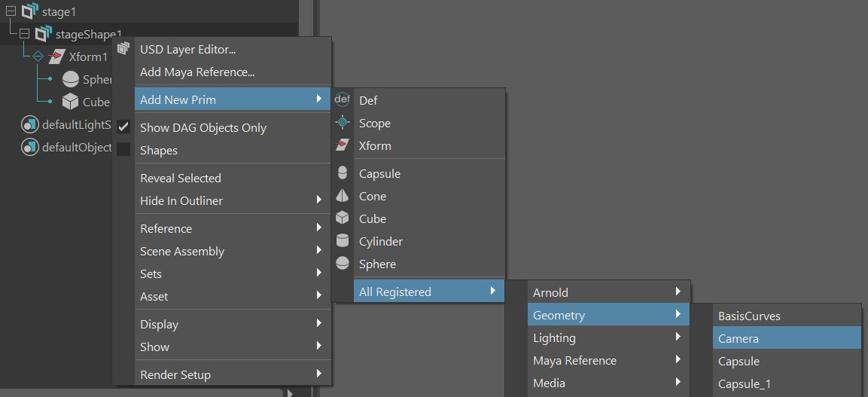
Task: Click the USD Layer Editor icon
Action: [x=124, y=49]
